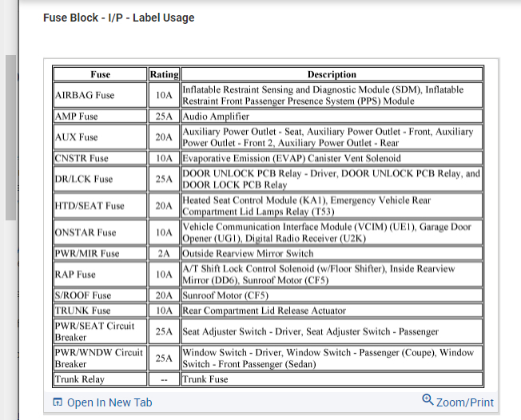This screenshot has width=521, height=420.
Task: Select the 'AIRBAG Fuse' cell
Action: (x=100, y=95)
